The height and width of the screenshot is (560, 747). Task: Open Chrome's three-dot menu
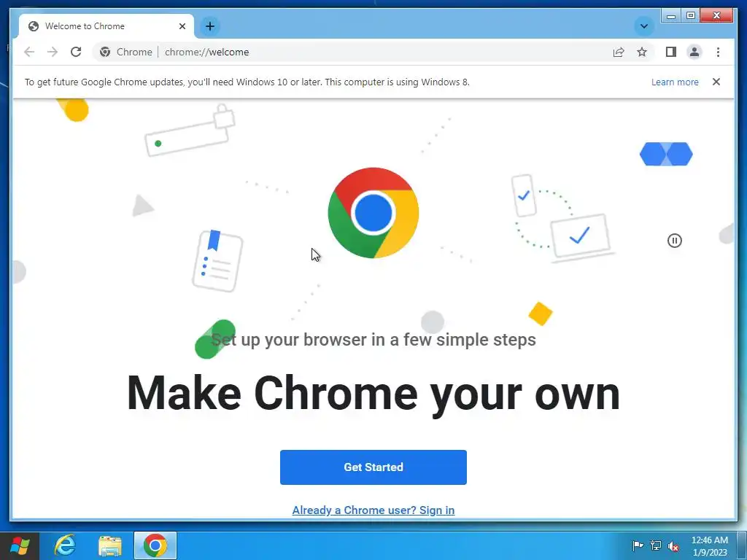tap(718, 52)
